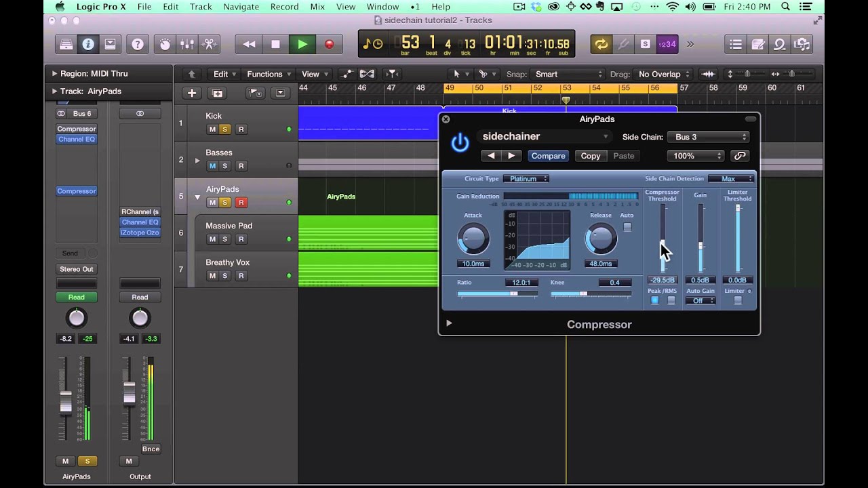Open the Snap Smart dropdown

(x=568, y=74)
